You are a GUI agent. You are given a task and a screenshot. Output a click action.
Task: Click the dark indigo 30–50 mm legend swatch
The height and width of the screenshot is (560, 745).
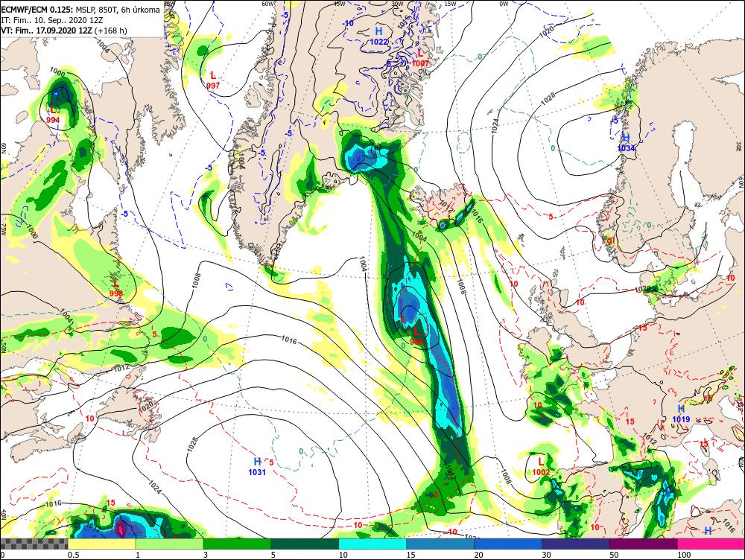pos(575,544)
